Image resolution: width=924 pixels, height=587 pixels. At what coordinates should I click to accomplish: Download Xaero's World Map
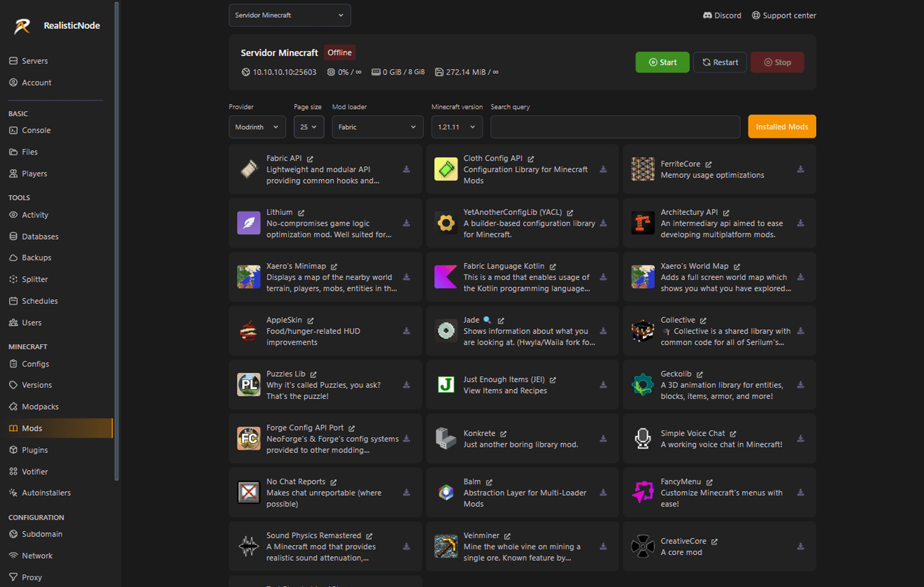click(x=800, y=277)
